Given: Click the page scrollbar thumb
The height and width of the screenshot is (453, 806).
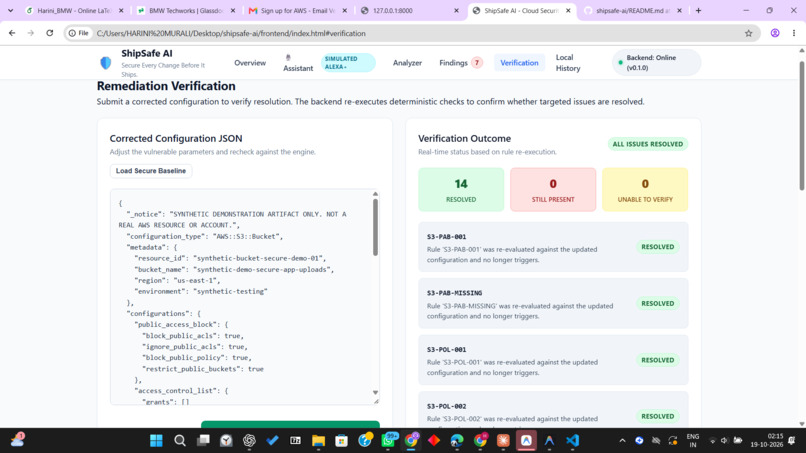Looking at the screenshot, I should [x=802, y=126].
